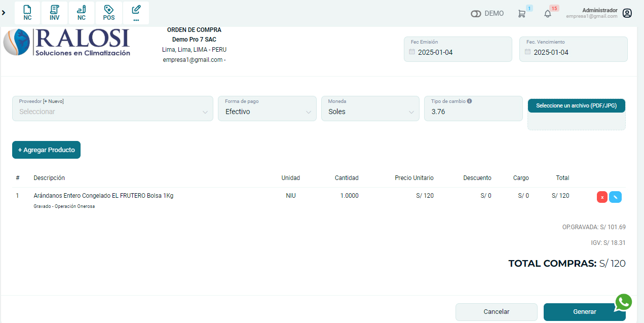Open the POS shortcut with tag icon
This screenshot has width=644, height=323.
tap(108, 13)
